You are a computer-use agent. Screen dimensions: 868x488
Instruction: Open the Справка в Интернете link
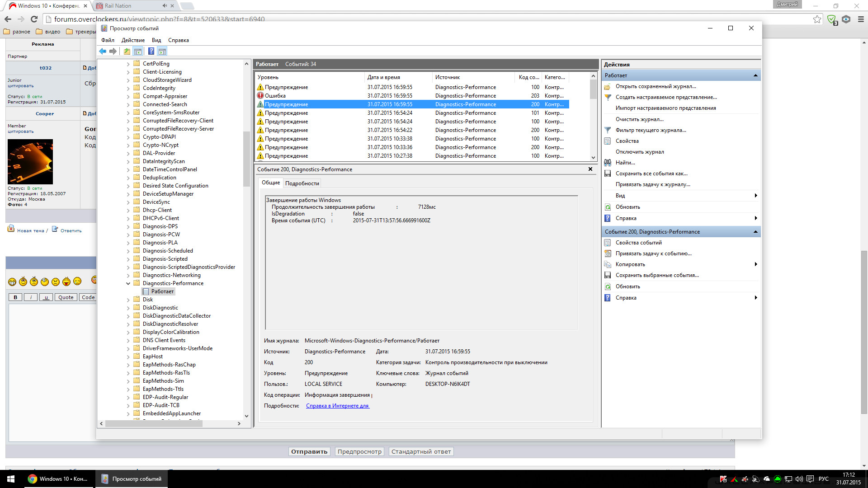tap(337, 406)
